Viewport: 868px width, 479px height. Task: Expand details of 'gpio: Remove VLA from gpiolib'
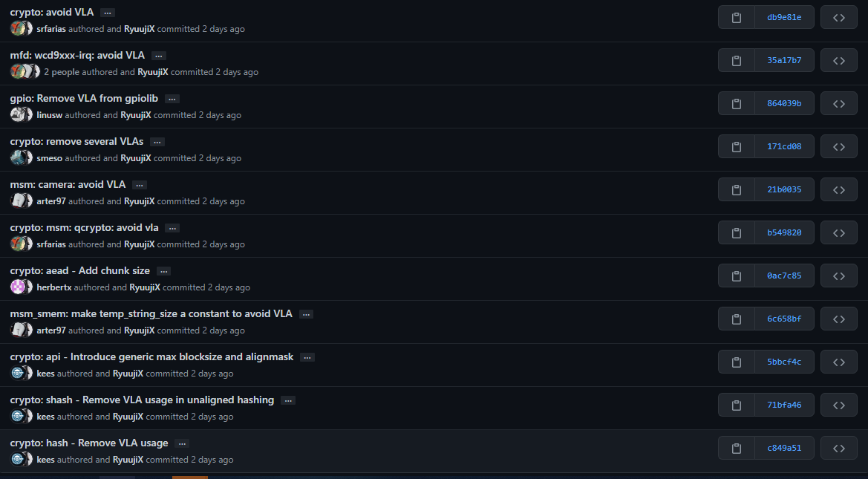172,99
